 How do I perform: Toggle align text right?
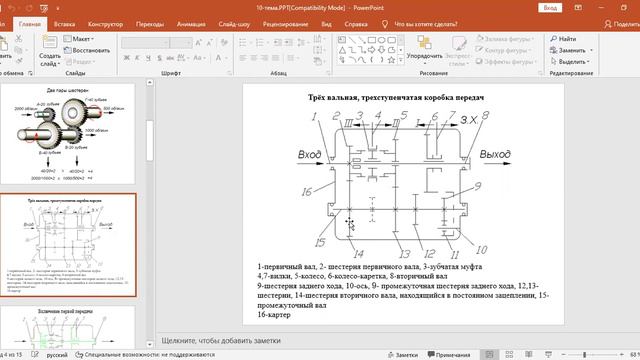(x=264, y=58)
